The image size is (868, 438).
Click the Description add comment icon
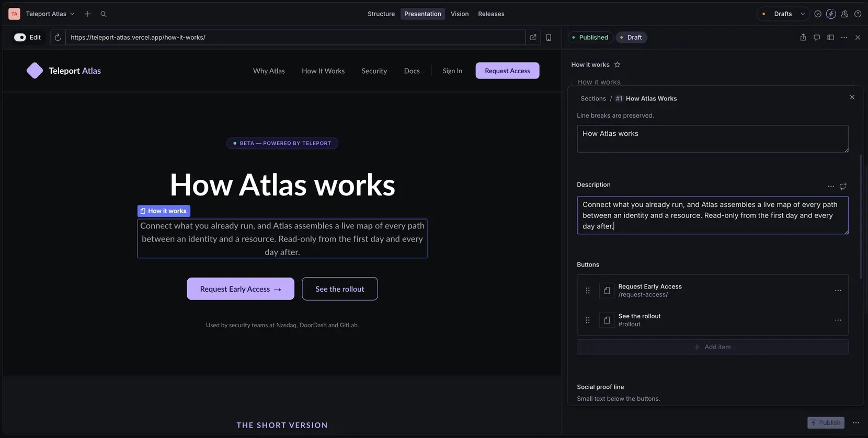[x=843, y=187]
